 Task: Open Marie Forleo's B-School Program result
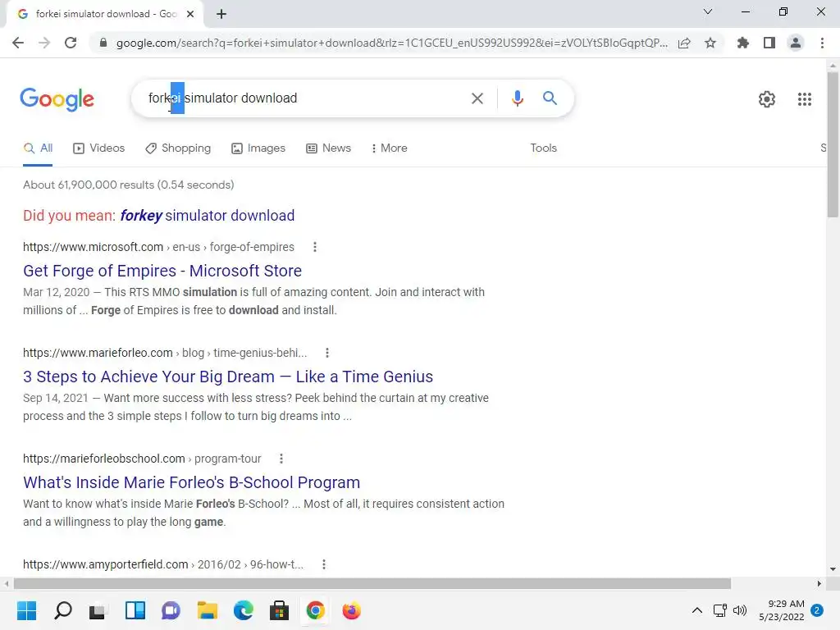(x=191, y=482)
